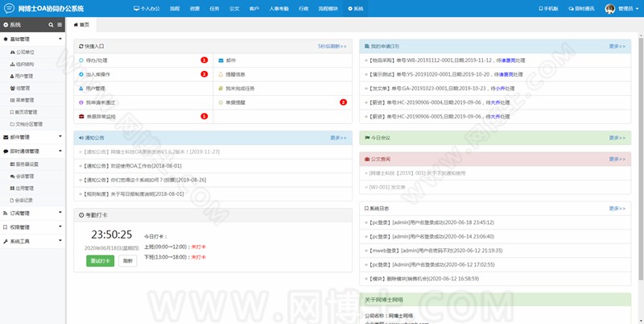The height and width of the screenshot is (324, 644).
Task: Click 更多>> in 今日会议 panel
Action: pos(617,138)
